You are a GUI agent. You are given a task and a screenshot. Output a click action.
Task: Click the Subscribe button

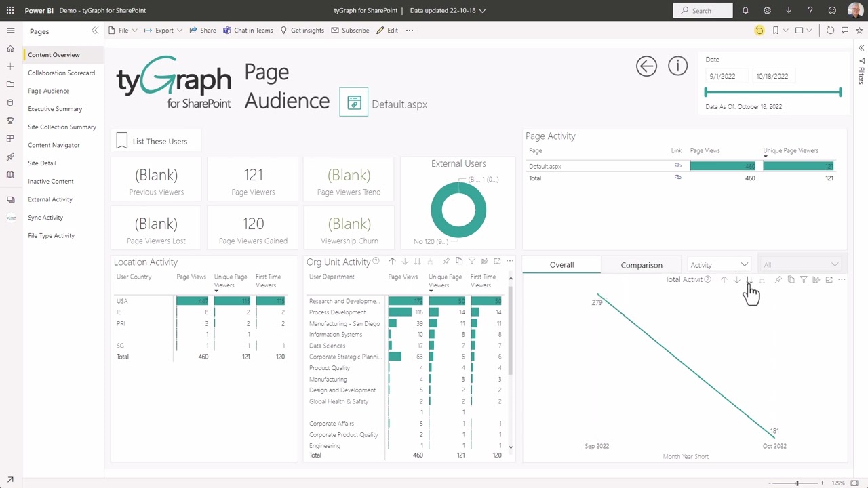350,30
